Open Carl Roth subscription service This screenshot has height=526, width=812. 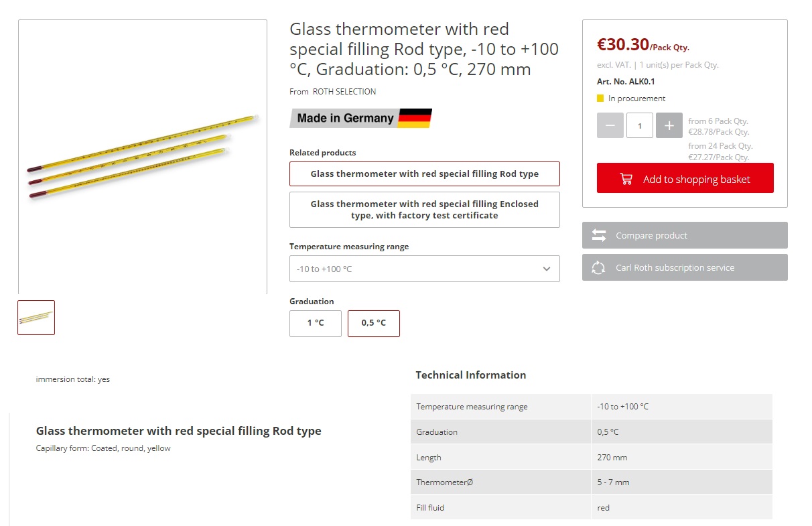click(x=684, y=267)
